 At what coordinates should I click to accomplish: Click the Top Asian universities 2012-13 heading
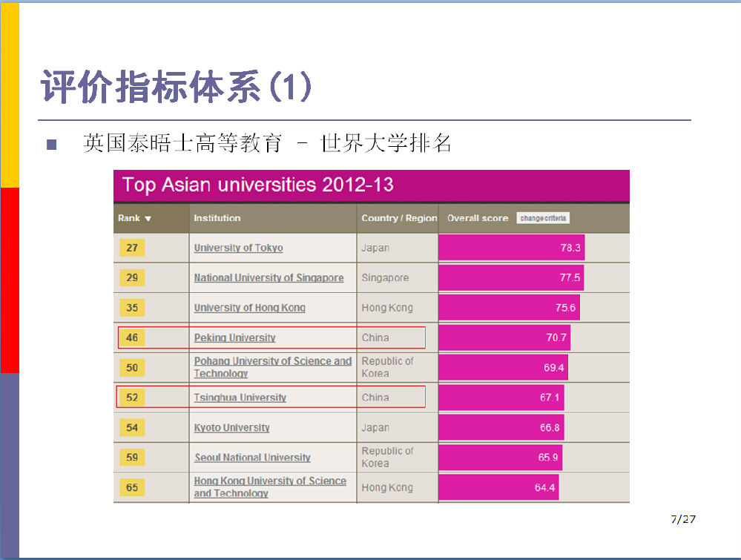coord(257,185)
